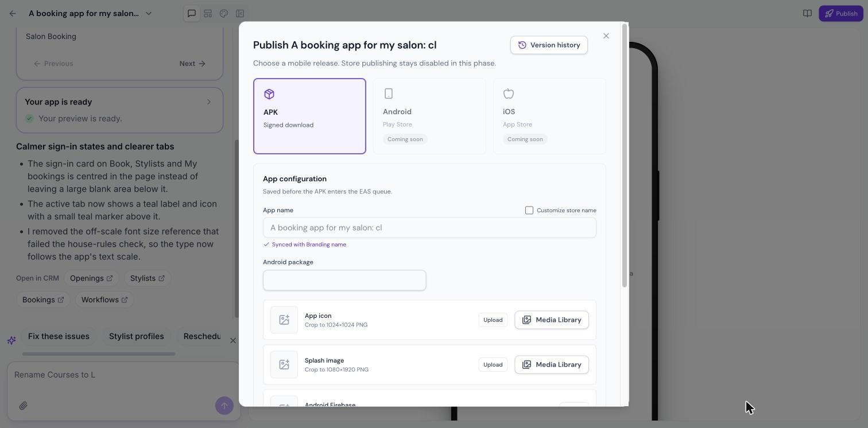Attach a file with the paperclip
The height and width of the screenshot is (428, 868).
pyautogui.click(x=23, y=406)
